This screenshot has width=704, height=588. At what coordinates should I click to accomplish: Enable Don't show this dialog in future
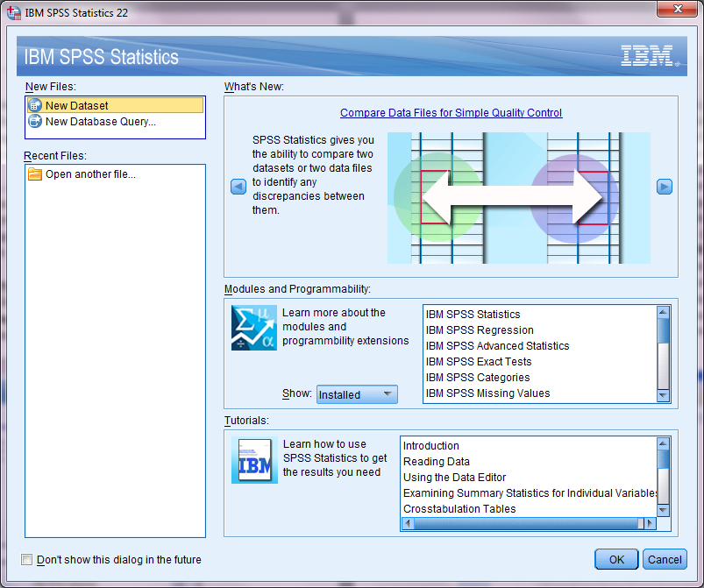coord(27,559)
